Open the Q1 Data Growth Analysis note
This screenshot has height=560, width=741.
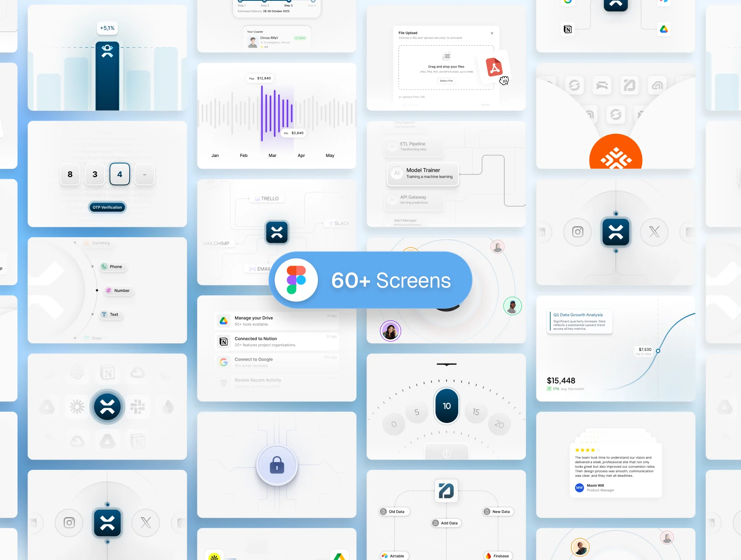click(580, 322)
